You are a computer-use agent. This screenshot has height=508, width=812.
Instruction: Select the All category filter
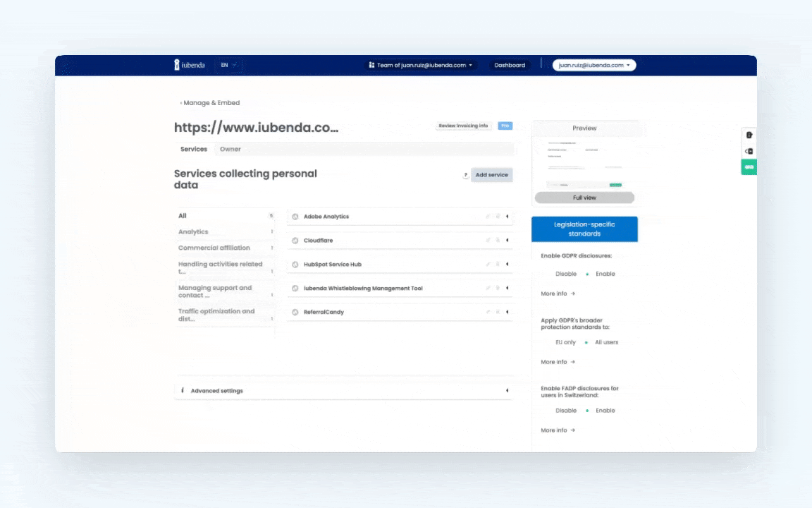[226, 216]
